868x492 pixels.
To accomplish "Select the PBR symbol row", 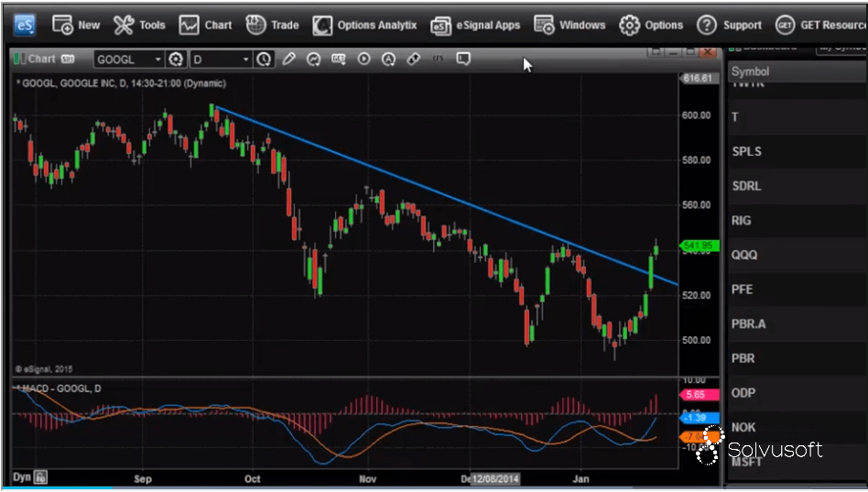I will tap(797, 358).
